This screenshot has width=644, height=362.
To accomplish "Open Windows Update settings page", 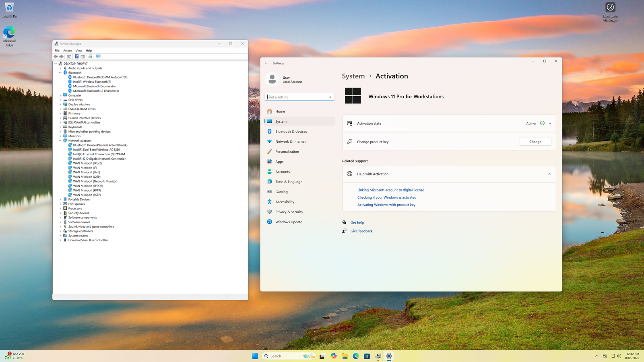I will (299, 222).
